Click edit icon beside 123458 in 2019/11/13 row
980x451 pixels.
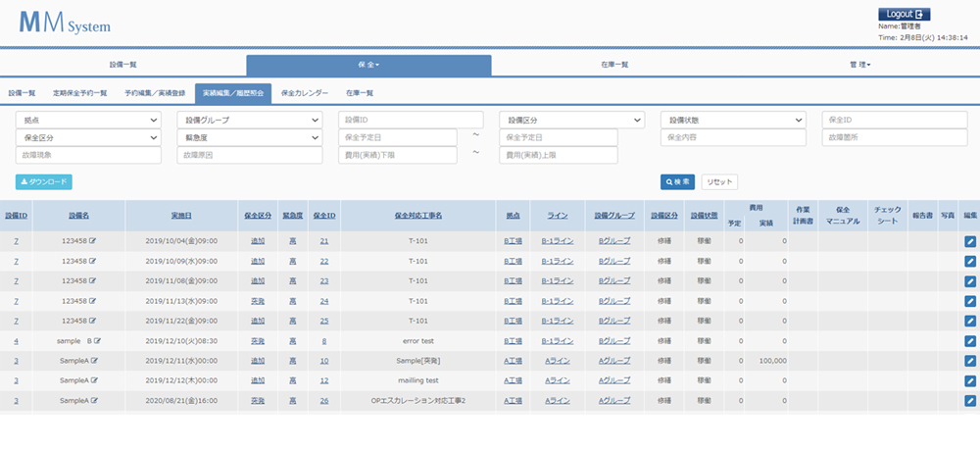[x=93, y=301]
